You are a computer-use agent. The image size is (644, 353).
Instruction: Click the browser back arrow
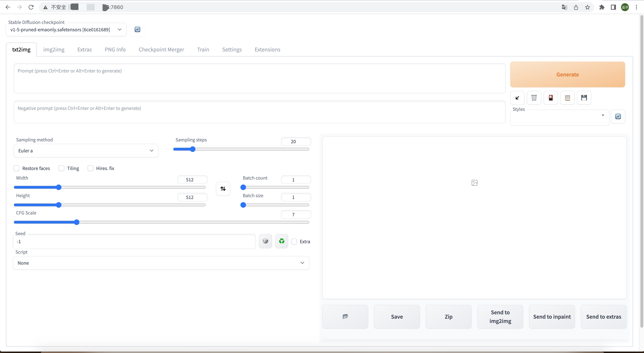tap(8, 7)
